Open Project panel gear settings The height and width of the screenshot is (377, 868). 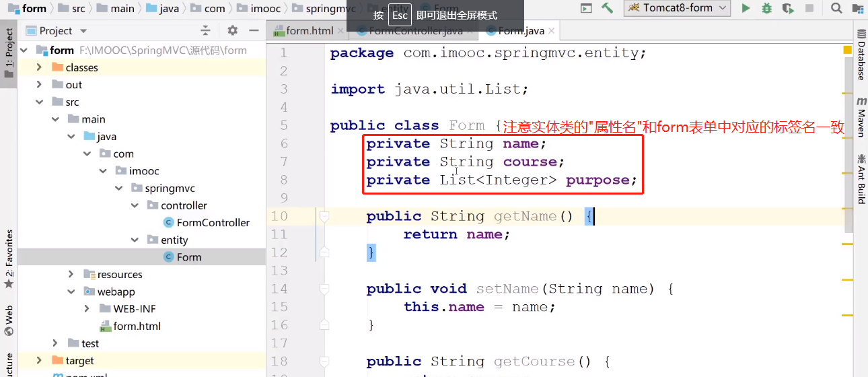(233, 30)
